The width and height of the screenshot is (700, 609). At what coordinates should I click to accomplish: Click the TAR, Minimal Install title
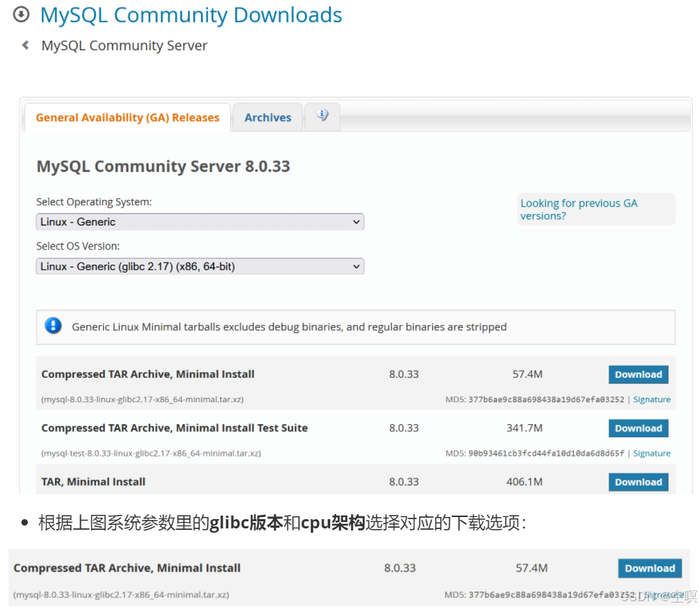pos(93,482)
